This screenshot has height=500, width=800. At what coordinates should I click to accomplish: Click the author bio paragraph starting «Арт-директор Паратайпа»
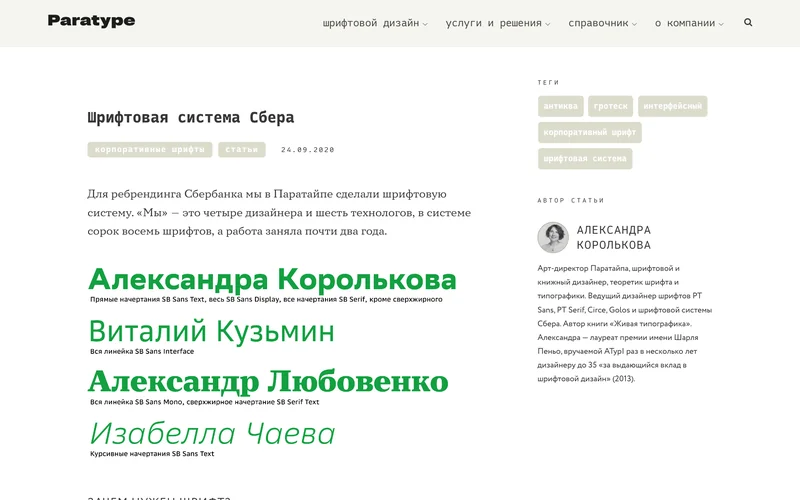click(624, 323)
